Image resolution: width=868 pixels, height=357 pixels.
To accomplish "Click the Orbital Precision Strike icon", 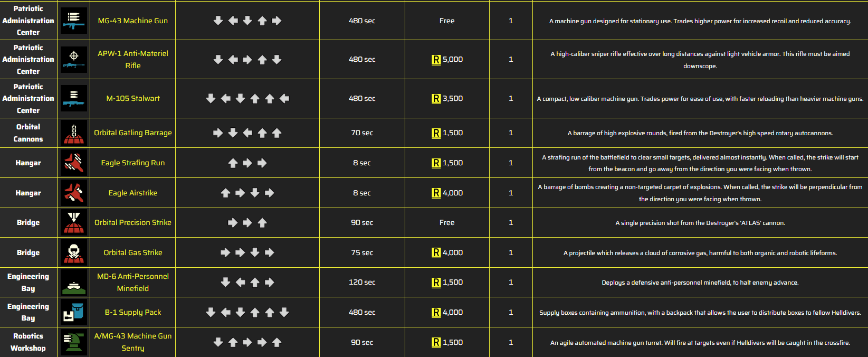I will [x=74, y=222].
